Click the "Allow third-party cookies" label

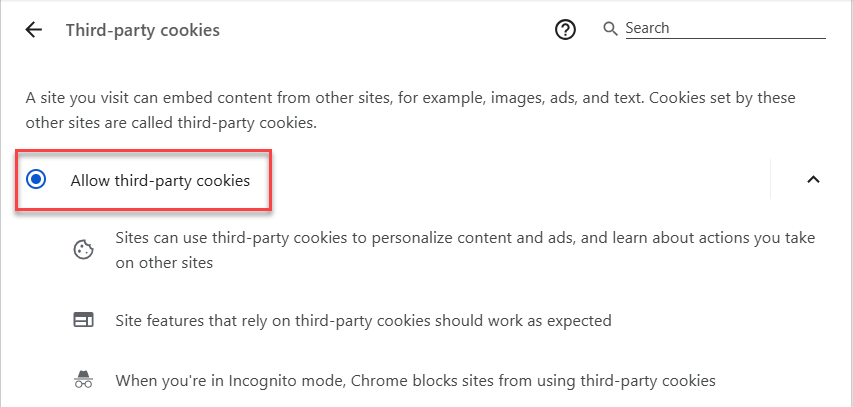(x=160, y=181)
